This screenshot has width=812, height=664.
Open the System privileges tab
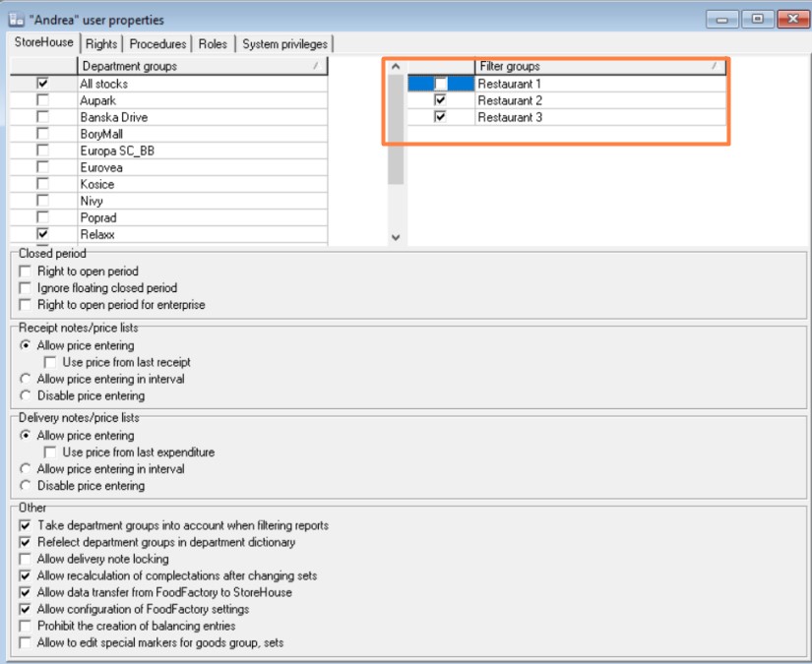[x=284, y=44]
